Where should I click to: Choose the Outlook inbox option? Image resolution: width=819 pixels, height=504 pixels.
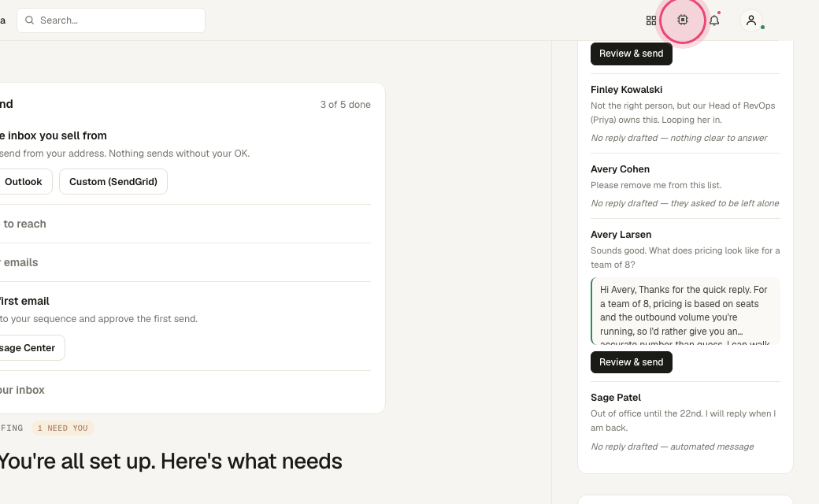[x=24, y=182]
